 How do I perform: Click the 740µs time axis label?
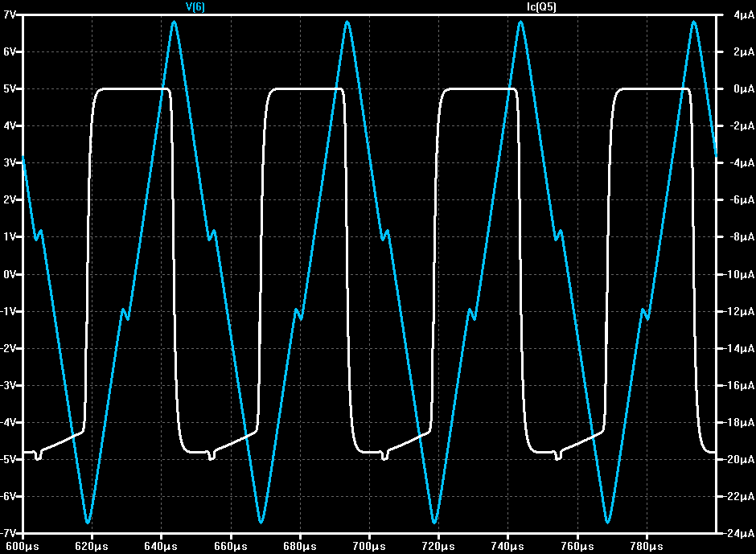click(x=507, y=546)
